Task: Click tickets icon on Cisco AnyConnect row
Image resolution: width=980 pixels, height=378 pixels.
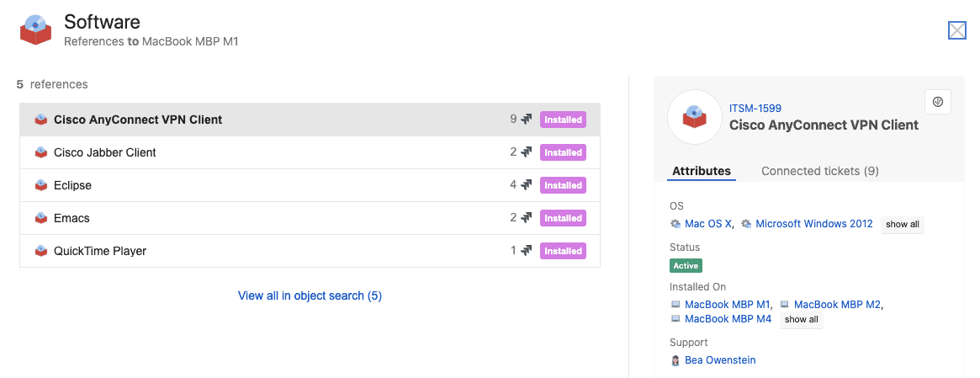Action: pyautogui.click(x=527, y=120)
